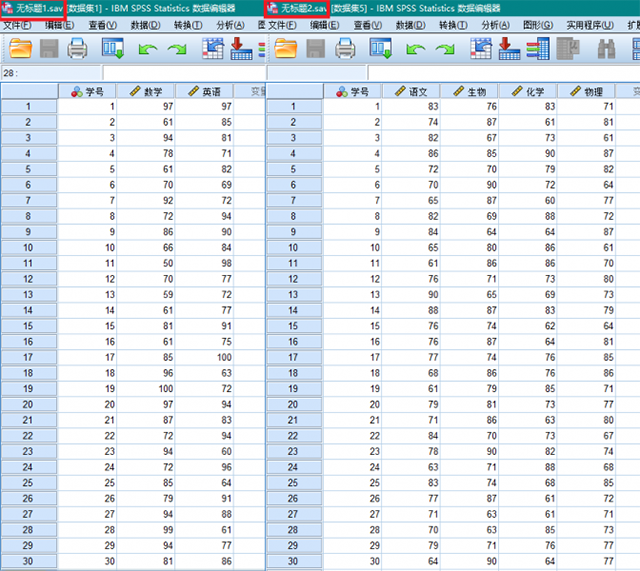
Task: Click 语文 value 90 in row 13
Action: (411, 295)
